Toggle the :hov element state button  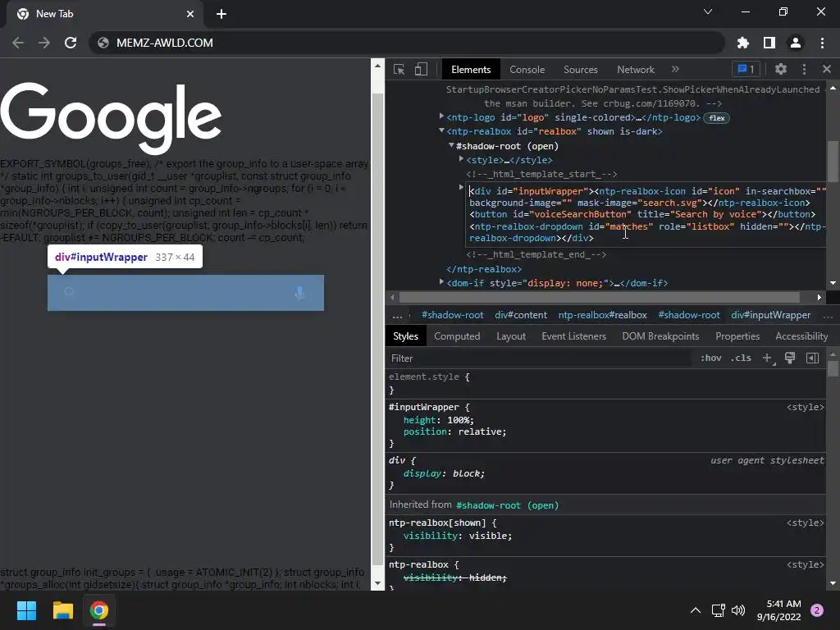[711, 358]
